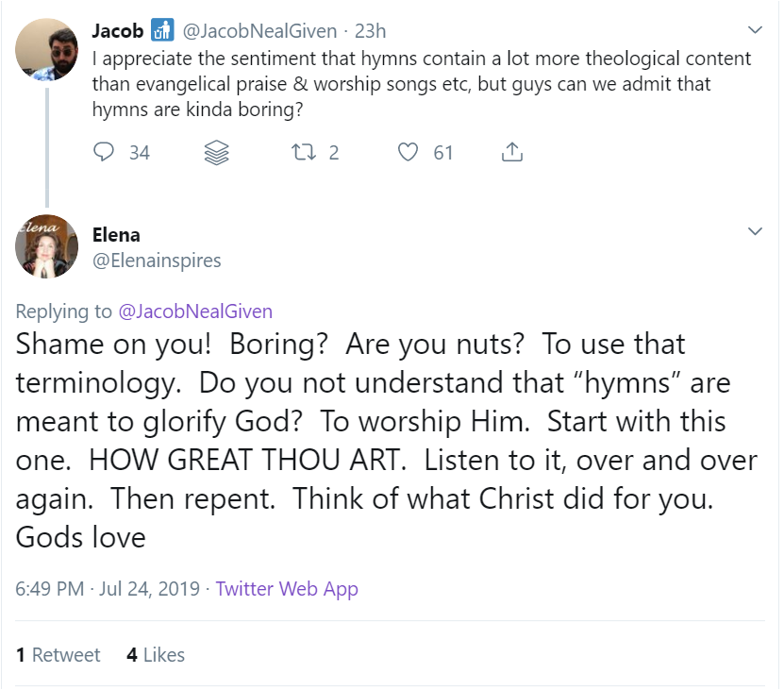View who retweeted via 1 Retweet

click(x=58, y=655)
